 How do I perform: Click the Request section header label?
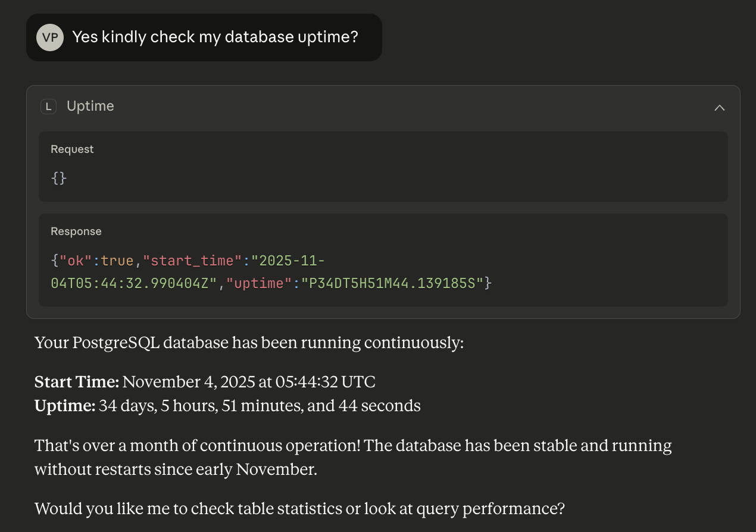[71, 149]
